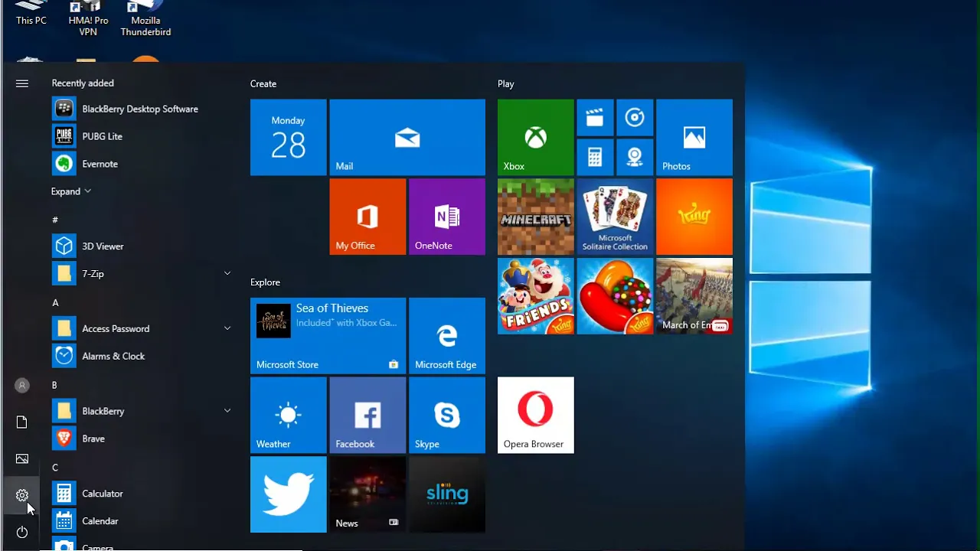Expand the Access Password folder
This screenshot has width=980, height=551.
[227, 328]
